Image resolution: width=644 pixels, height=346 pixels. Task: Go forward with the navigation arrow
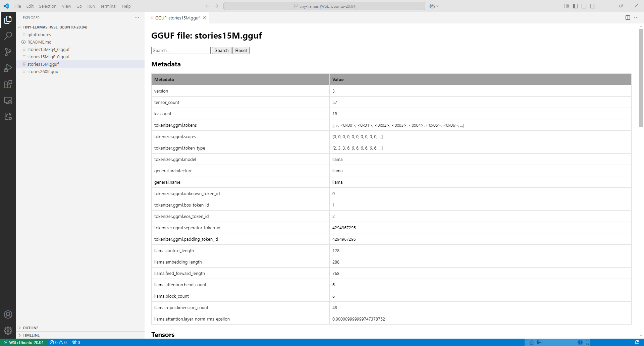pyautogui.click(x=216, y=6)
